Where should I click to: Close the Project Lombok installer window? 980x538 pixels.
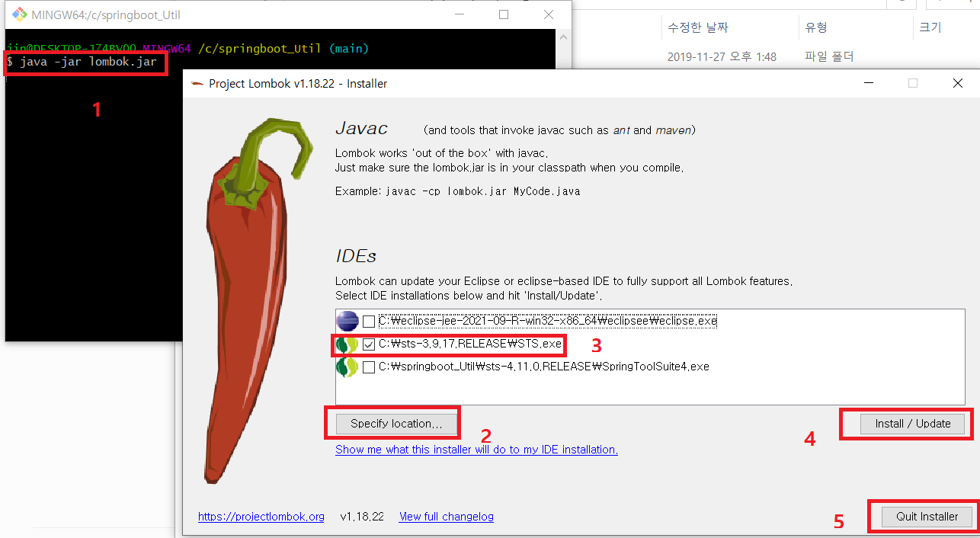957,84
